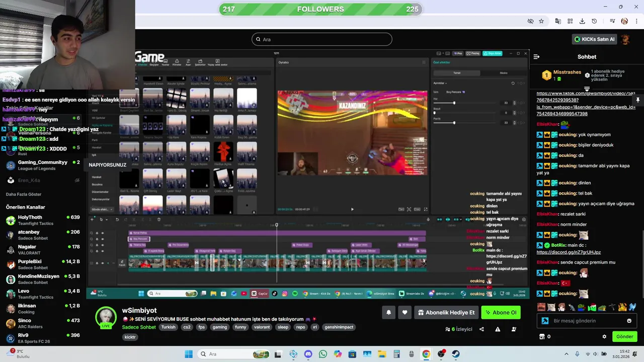
Task: Open the TikTok link in pinned message
Action: [586, 104]
